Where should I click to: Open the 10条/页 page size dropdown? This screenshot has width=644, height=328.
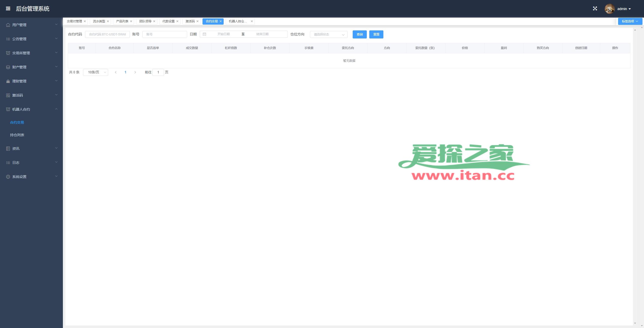[x=96, y=72]
